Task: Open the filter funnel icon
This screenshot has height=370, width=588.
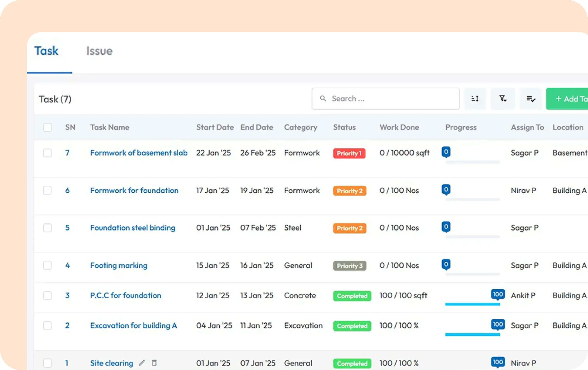Action: 503,99
